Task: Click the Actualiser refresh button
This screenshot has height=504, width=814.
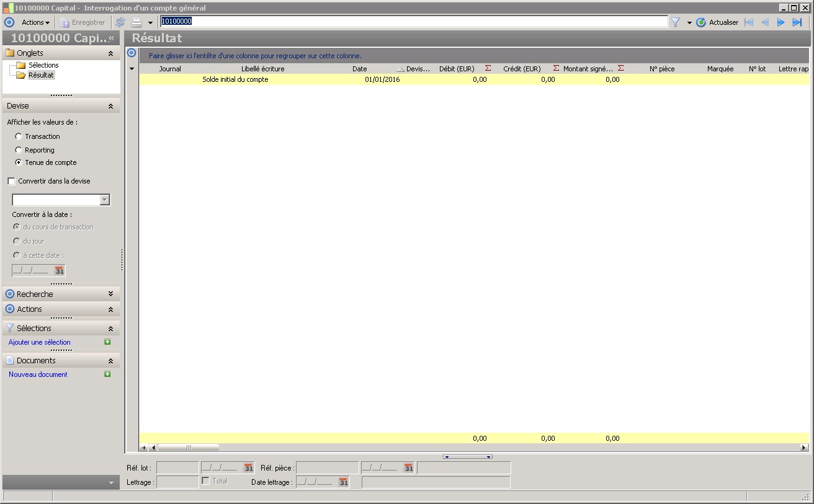Action: pos(717,22)
